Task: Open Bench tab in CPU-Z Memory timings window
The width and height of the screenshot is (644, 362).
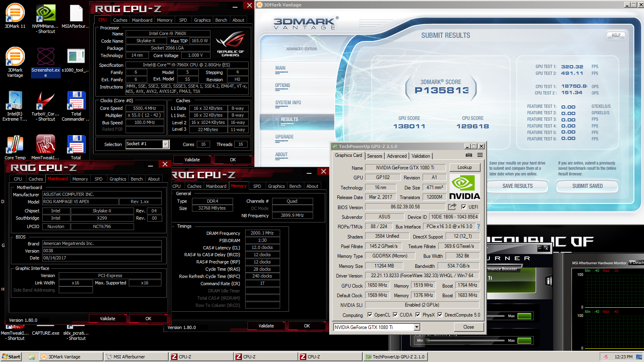Action: [x=295, y=186]
